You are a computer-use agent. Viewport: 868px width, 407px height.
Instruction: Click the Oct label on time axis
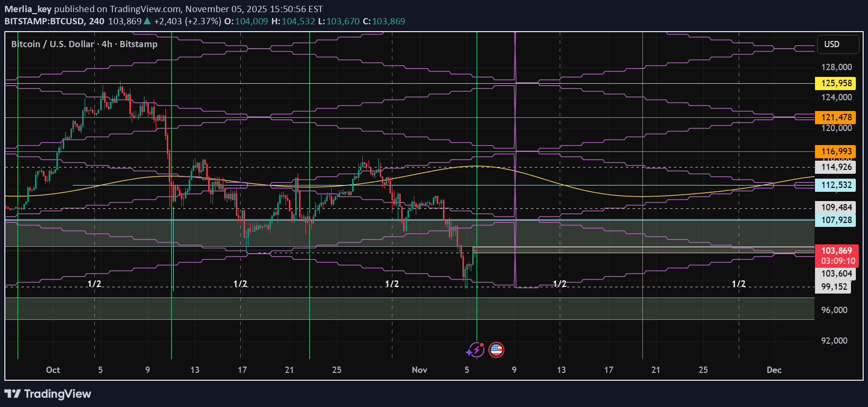[x=53, y=370]
